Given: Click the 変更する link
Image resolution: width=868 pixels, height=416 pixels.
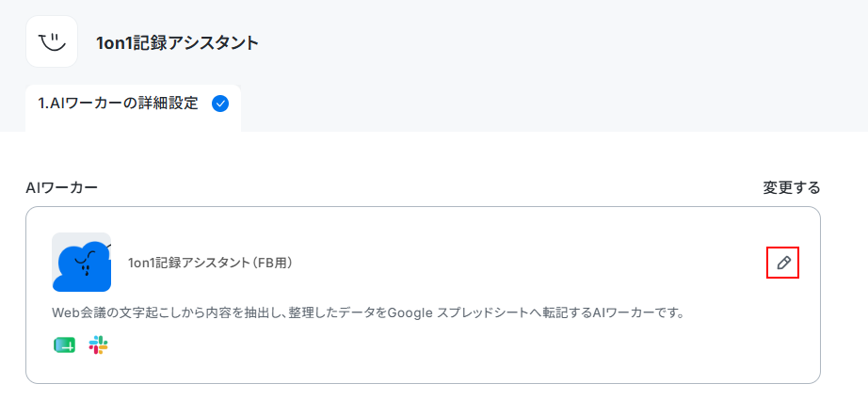Looking at the screenshot, I should click(x=792, y=188).
